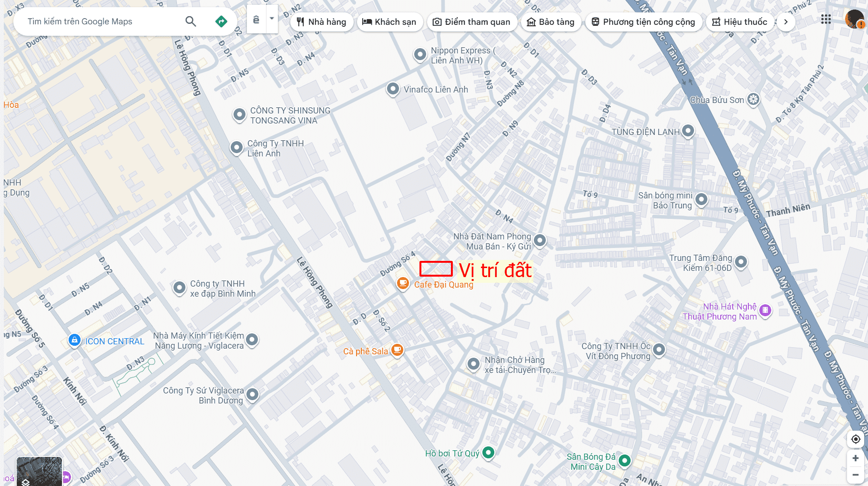This screenshot has height=486, width=868.
Task: Switch layers using satellite thumbnail
Action: 39,471
